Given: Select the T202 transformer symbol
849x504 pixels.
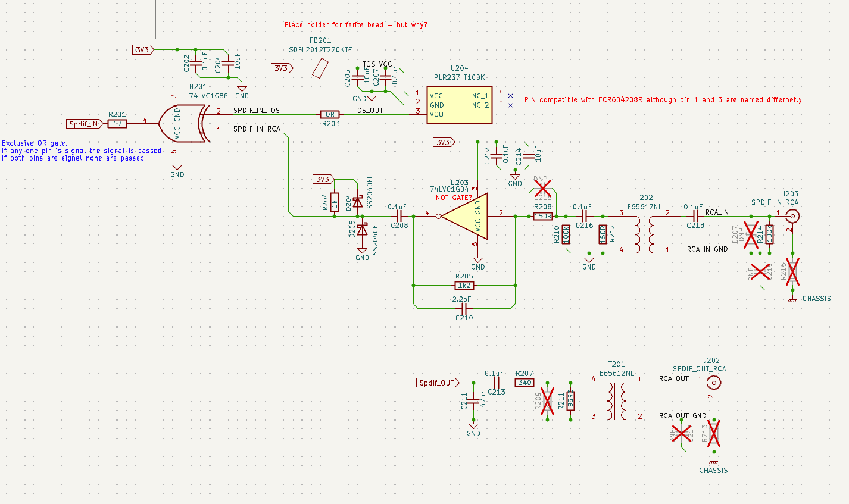Looking at the screenshot, I should click(644, 233).
